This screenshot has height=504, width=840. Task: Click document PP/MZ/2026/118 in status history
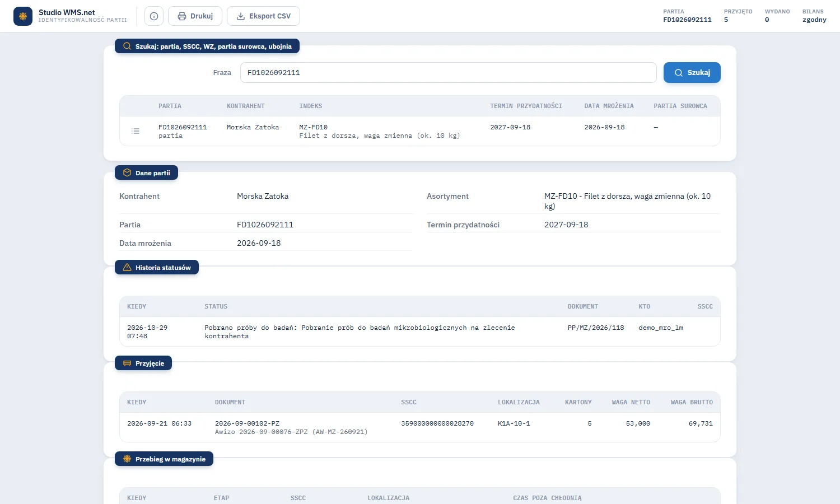pyautogui.click(x=596, y=328)
